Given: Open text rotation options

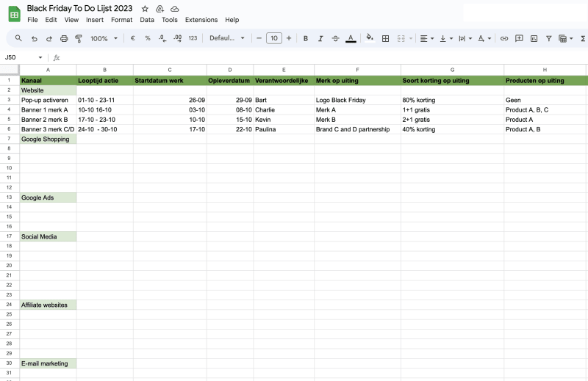Looking at the screenshot, I should pos(484,38).
